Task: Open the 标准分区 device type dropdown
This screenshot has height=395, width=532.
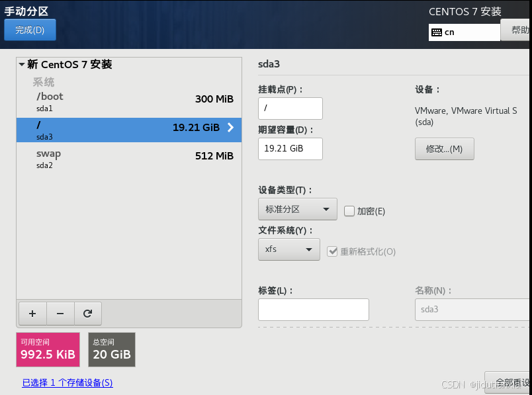Action: point(297,209)
